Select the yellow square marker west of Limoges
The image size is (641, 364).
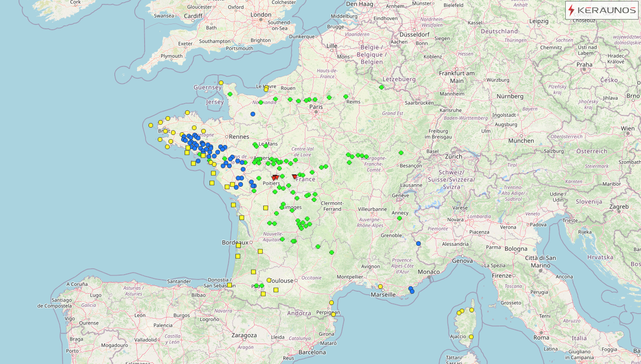266,208
